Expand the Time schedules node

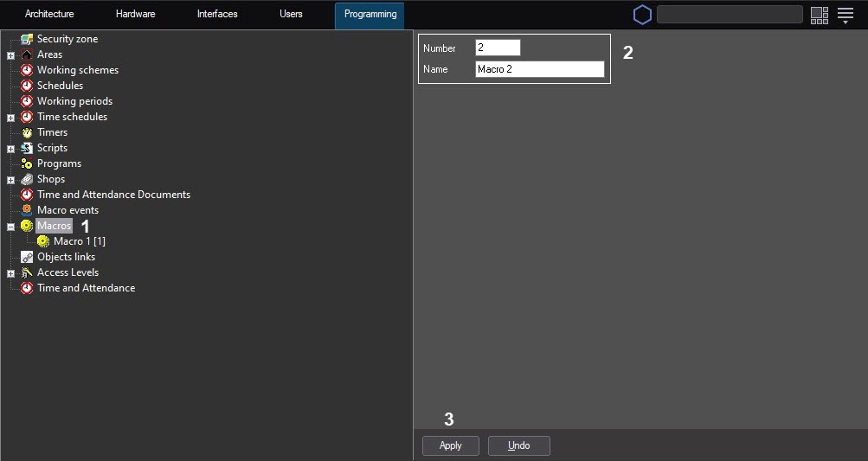coord(10,118)
